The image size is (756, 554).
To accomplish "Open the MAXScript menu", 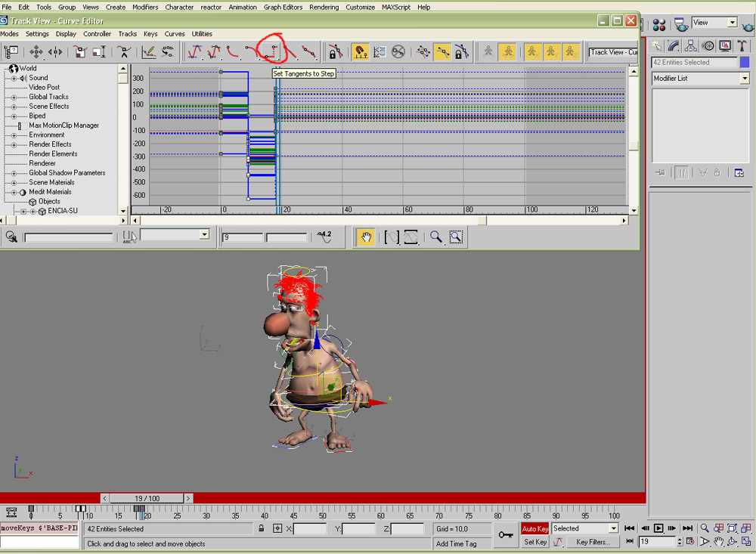I will [x=396, y=8].
